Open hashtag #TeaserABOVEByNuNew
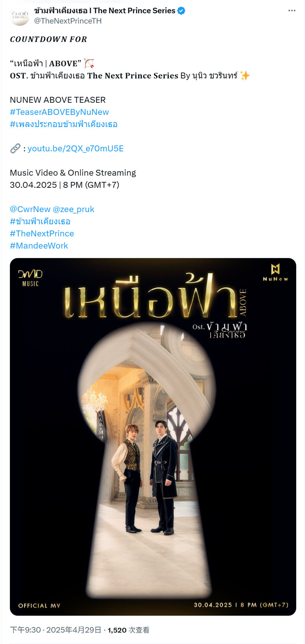This screenshot has width=305, height=644. pos(59,112)
